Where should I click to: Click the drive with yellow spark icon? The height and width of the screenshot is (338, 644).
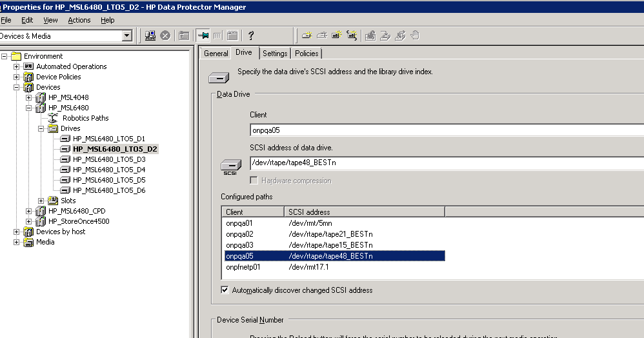point(307,35)
